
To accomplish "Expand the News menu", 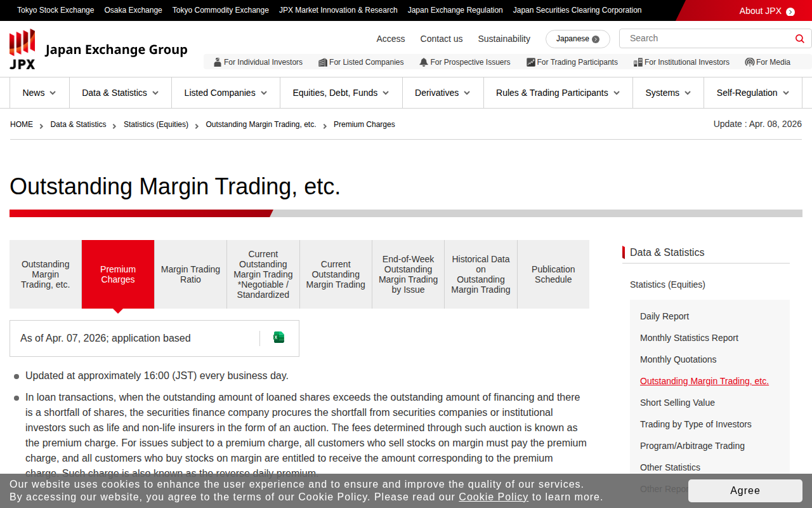I will (39, 93).
